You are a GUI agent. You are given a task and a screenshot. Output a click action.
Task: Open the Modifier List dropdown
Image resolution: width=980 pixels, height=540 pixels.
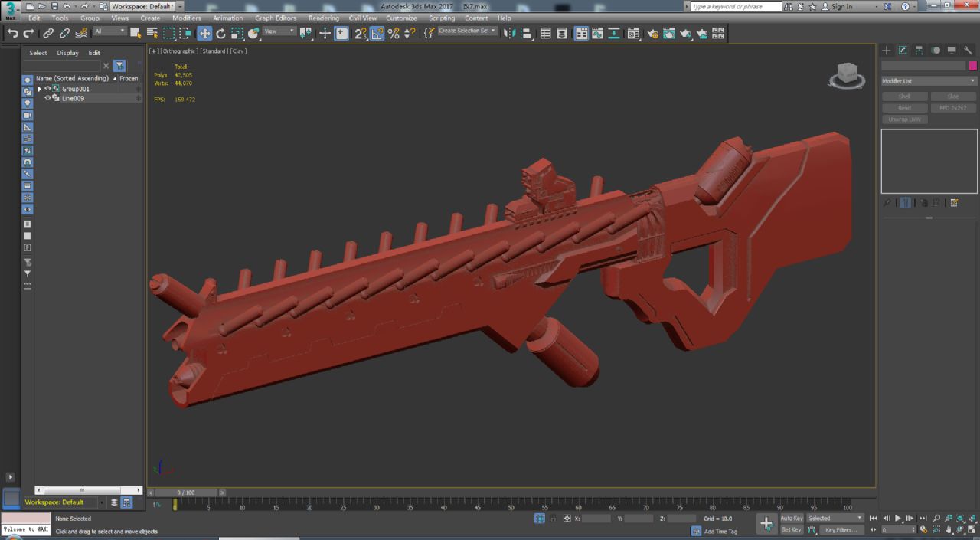click(x=929, y=81)
